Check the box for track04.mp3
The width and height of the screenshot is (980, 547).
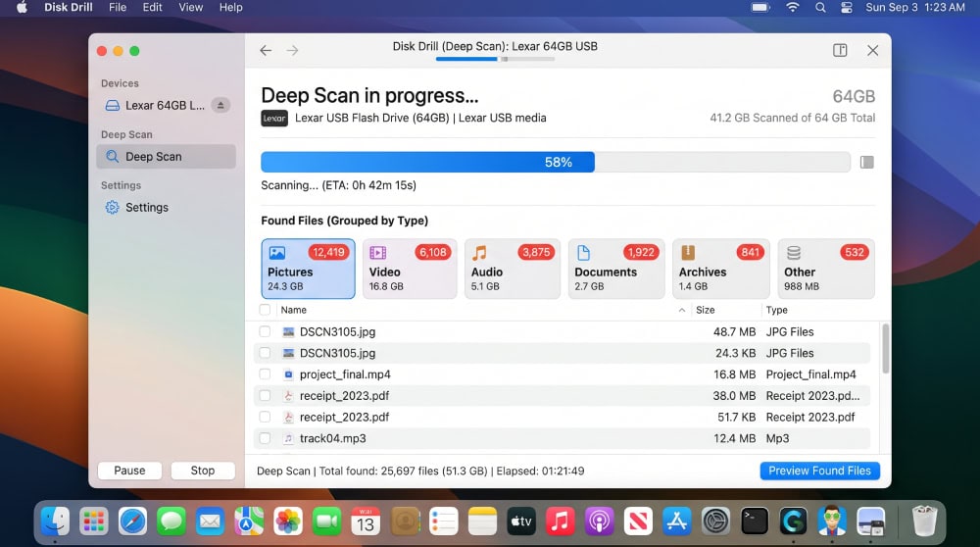click(x=265, y=438)
